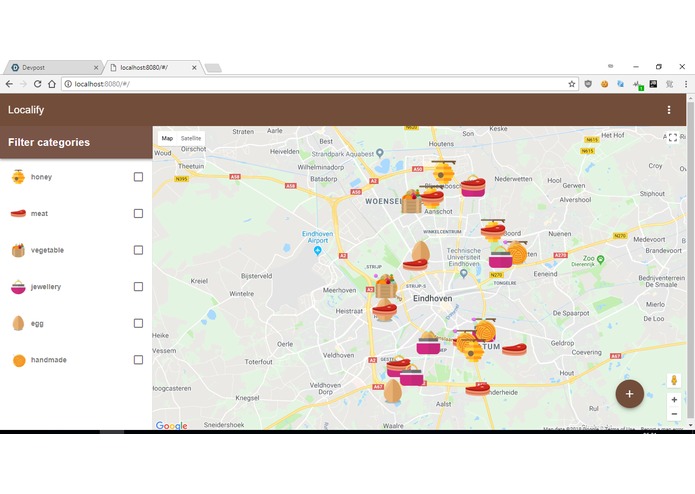The width and height of the screenshot is (695, 494).
Task: Enable the honey category checkbox
Action: (x=138, y=177)
